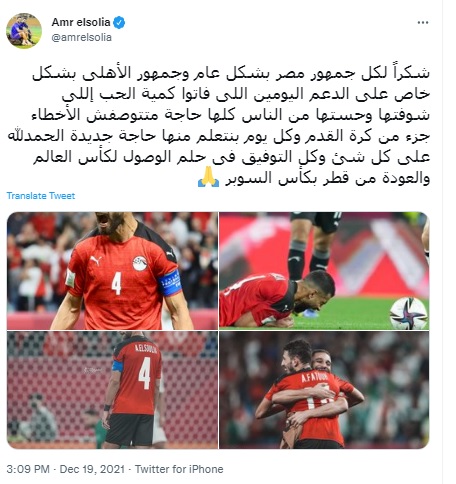
Task: Open the @amrelsolia handle link
Action: click(x=82, y=37)
